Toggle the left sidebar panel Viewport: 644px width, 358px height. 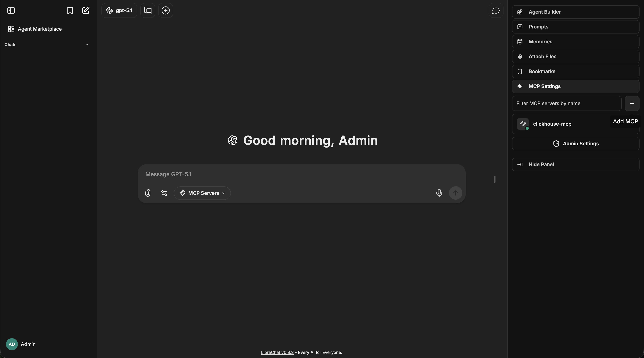[11, 10]
